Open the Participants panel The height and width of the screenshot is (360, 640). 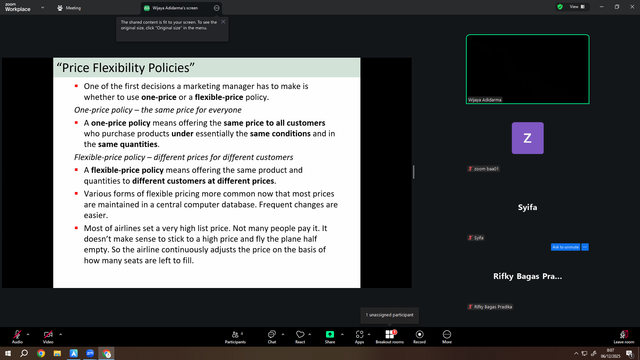click(x=235, y=337)
